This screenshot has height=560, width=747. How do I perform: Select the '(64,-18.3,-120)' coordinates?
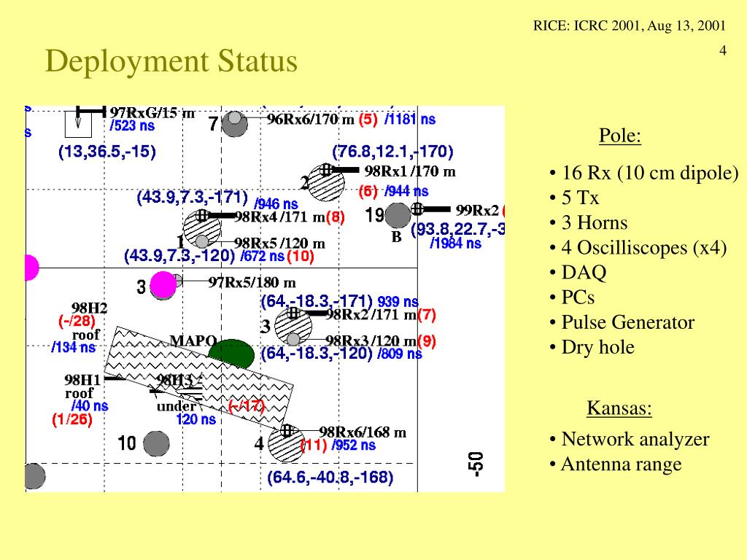(317, 354)
